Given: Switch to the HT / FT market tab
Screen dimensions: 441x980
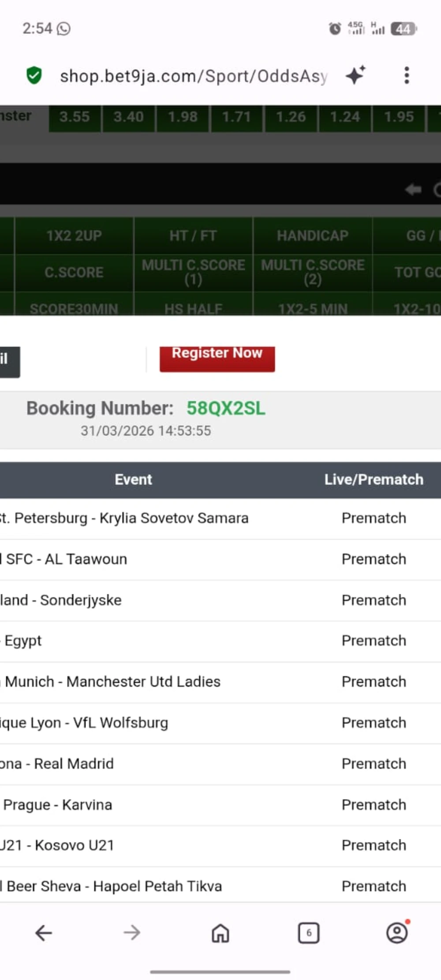Looking at the screenshot, I should point(193,236).
